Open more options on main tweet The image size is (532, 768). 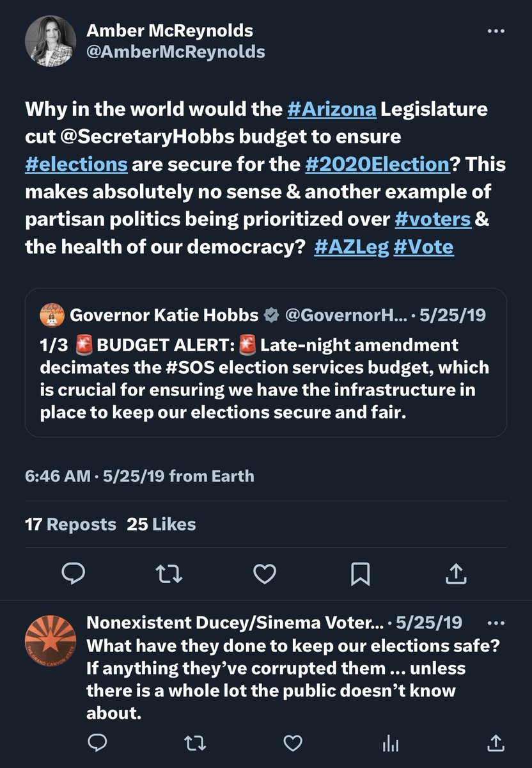(x=496, y=31)
